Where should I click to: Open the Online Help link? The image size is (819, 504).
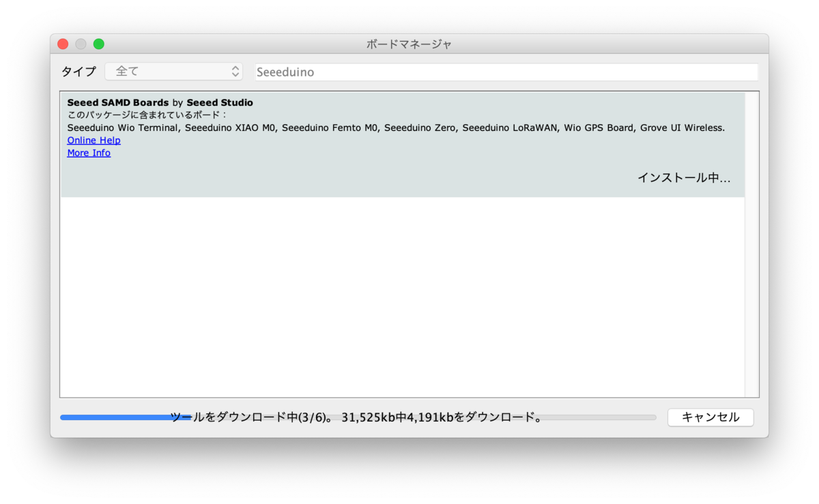tap(94, 140)
